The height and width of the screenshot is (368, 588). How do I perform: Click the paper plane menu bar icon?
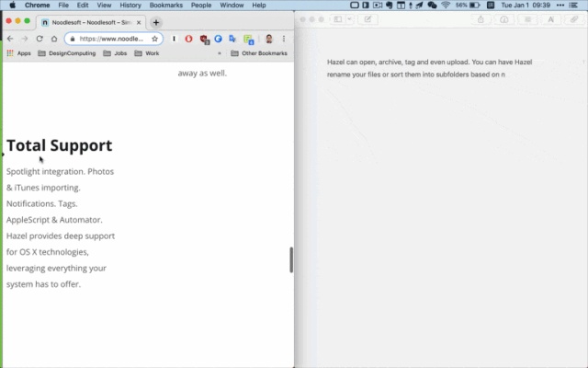(419, 6)
